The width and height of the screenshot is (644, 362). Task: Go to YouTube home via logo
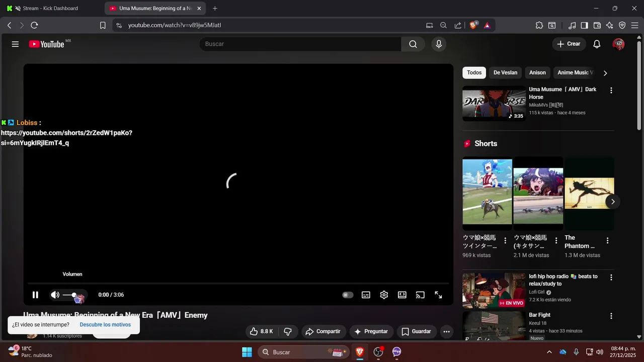47,44
